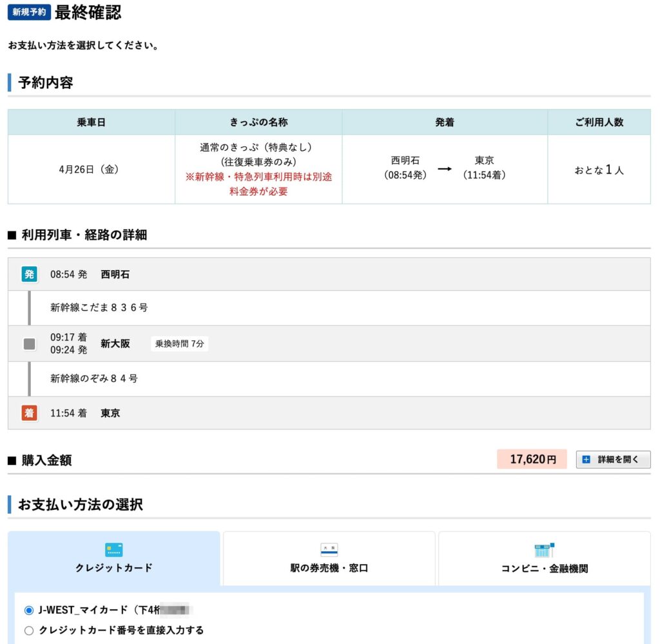
Task: Click the ticket machine icon above 駅の券売機・窓口
Action: tap(329, 549)
